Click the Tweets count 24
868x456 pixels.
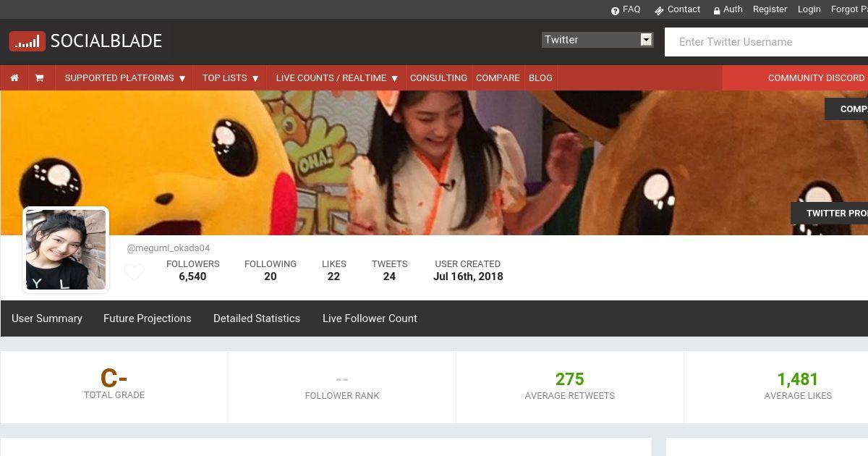pos(389,276)
